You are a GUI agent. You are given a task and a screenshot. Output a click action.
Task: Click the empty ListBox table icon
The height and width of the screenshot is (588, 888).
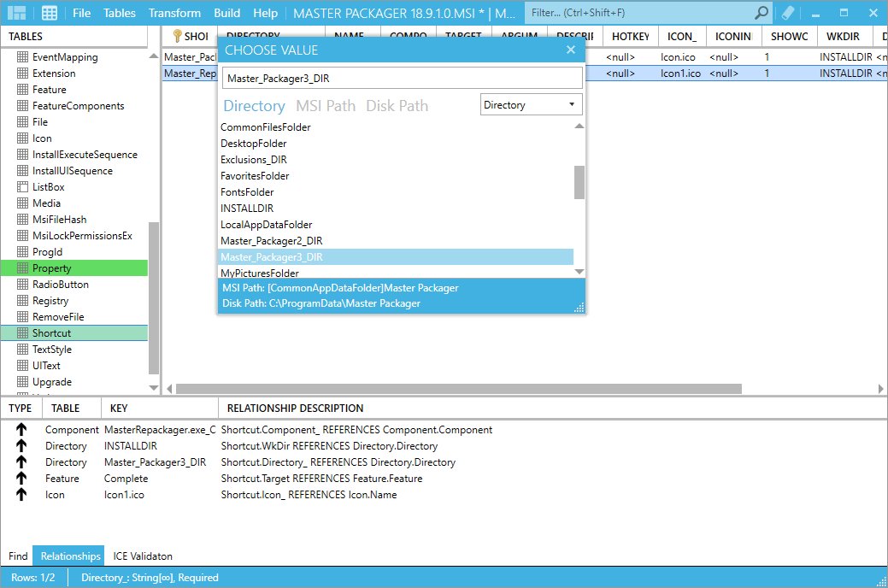pyautogui.click(x=23, y=187)
